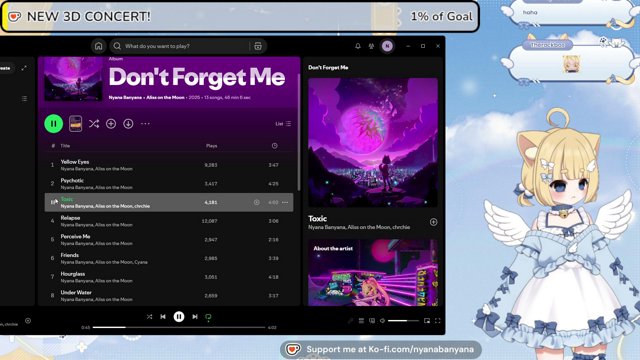This screenshot has height=360, width=640.
Task: Add Toxic to library from Now Playing panel
Action: pos(433,222)
